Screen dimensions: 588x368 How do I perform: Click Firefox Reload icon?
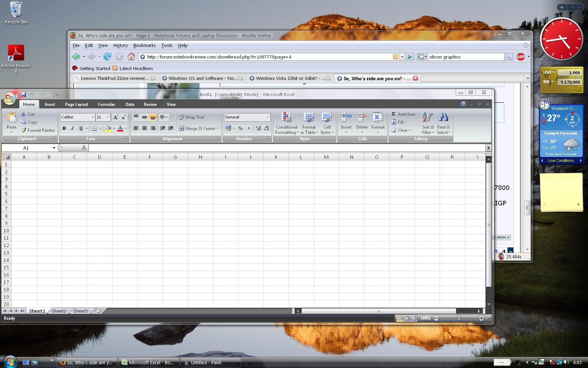[x=107, y=56]
